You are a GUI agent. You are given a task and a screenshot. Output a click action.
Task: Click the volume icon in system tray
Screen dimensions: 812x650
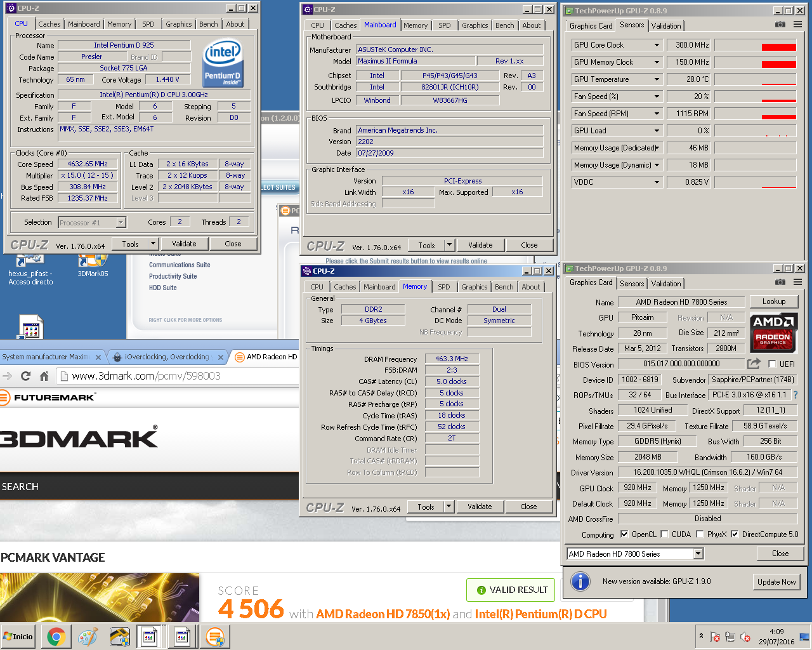click(x=746, y=637)
